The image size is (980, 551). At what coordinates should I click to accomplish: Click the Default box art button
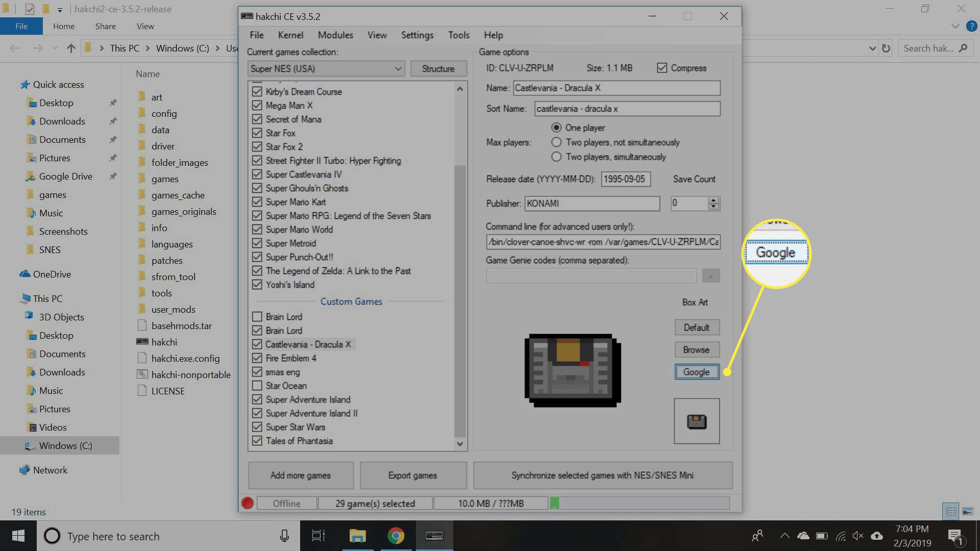coord(697,327)
